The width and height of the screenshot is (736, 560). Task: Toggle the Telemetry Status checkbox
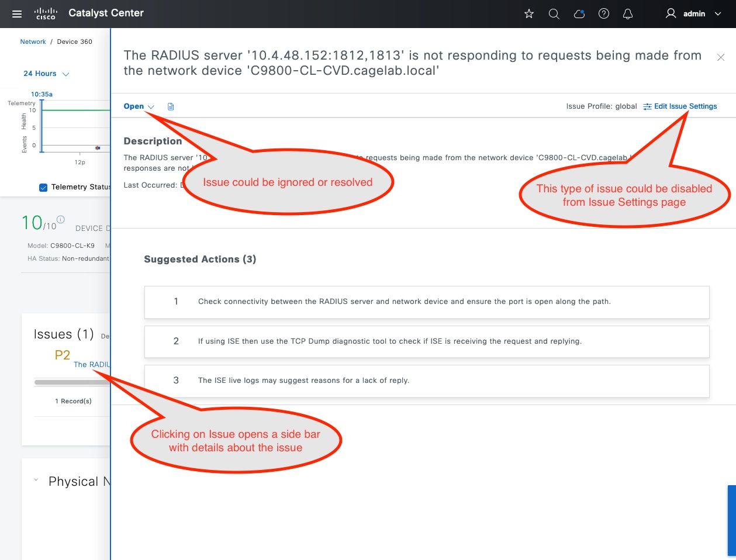pos(43,187)
